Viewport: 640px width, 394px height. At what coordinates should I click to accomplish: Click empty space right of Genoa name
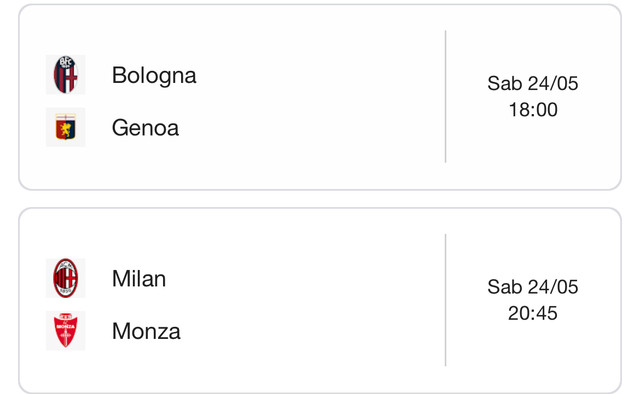point(310,128)
